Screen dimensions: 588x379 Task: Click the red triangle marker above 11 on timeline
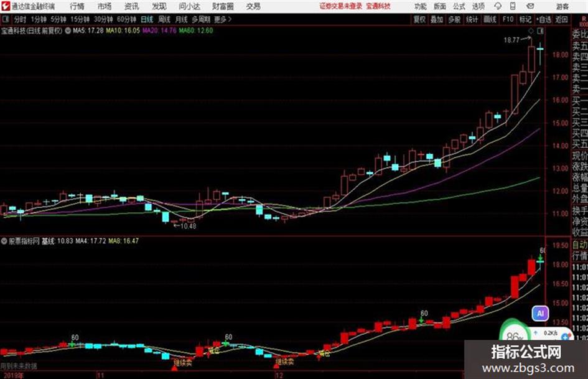tap(174, 368)
